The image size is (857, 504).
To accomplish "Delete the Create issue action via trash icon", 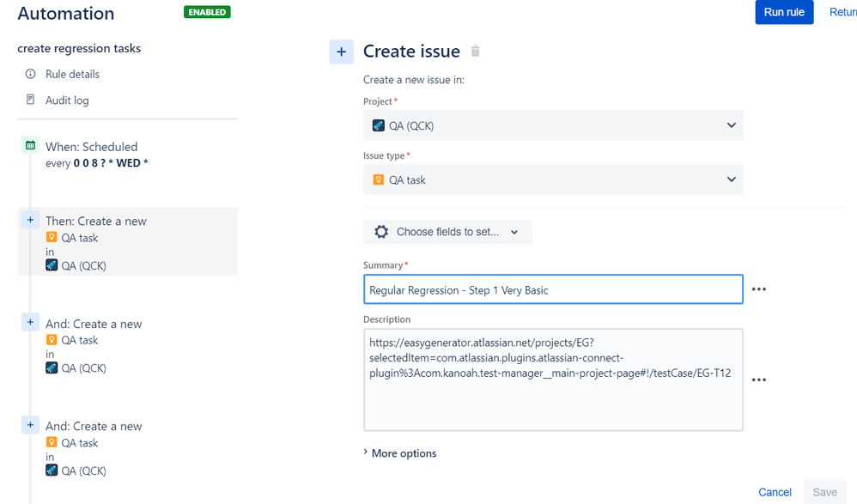I will [476, 52].
